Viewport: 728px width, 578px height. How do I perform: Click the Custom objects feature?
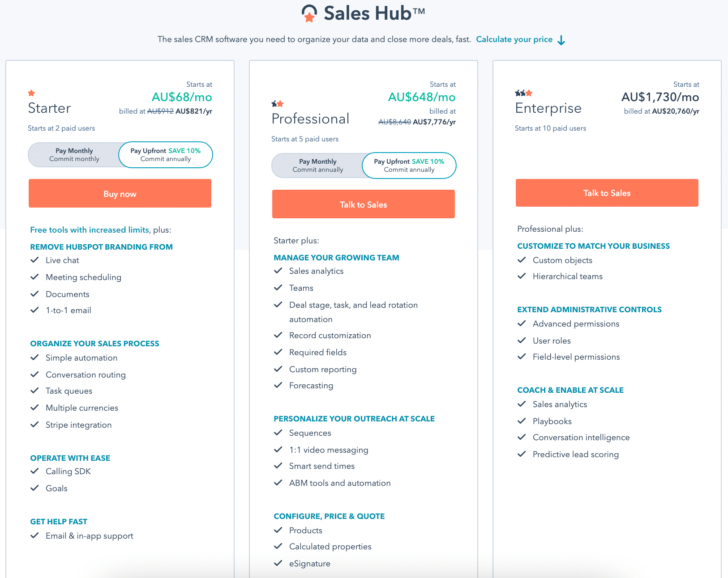(562, 260)
